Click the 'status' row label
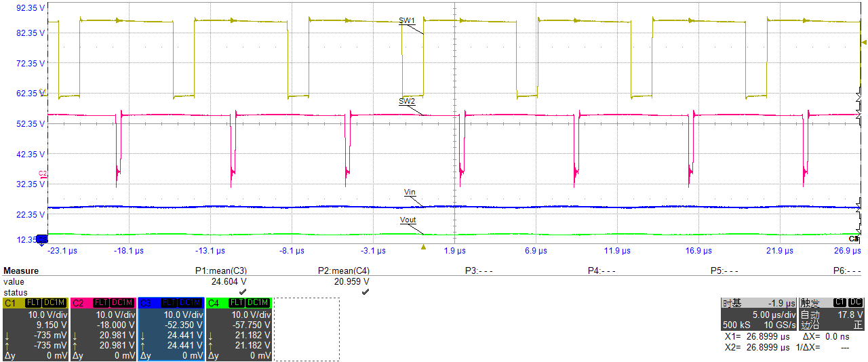This screenshot has height=362, width=868. tap(14, 292)
